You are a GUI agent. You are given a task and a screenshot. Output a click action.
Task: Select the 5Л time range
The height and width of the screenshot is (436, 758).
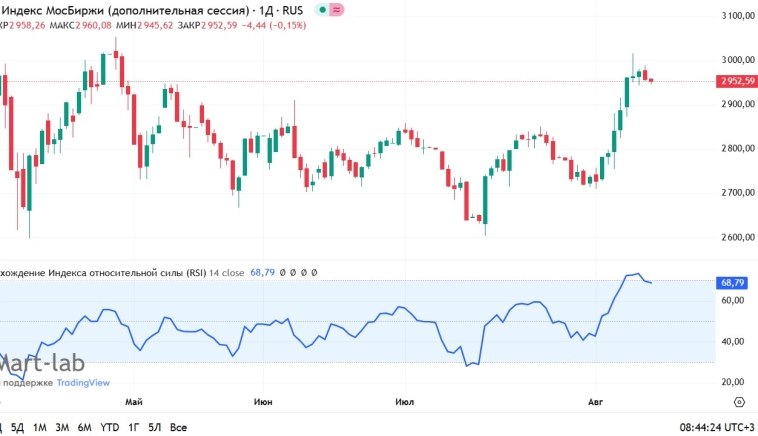pos(155,427)
